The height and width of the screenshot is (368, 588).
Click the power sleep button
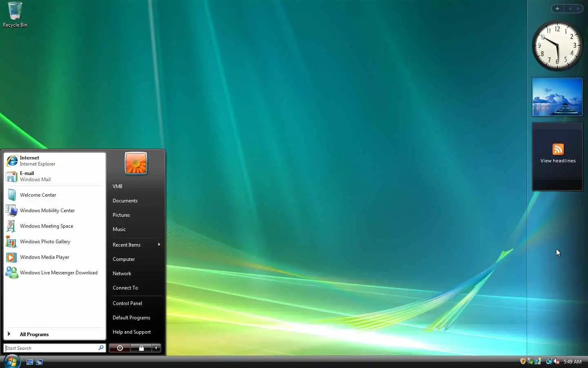coord(120,348)
